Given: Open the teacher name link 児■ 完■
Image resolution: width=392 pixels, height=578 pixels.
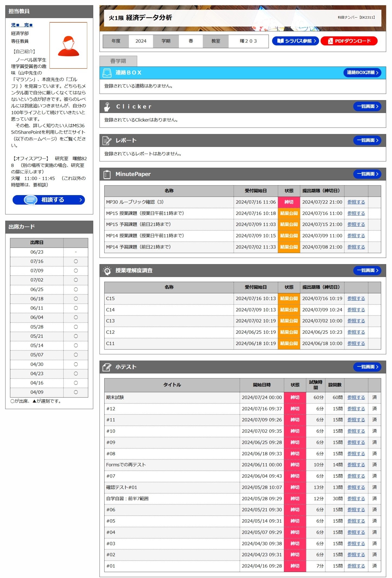Looking at the screenshot, I should point(22,25).
